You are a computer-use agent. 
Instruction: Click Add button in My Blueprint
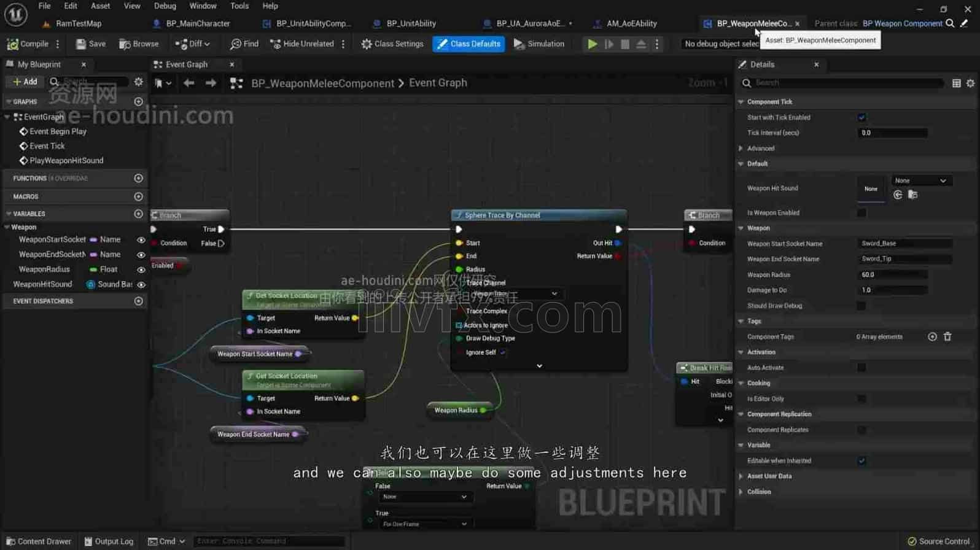[x=25, y=82]
